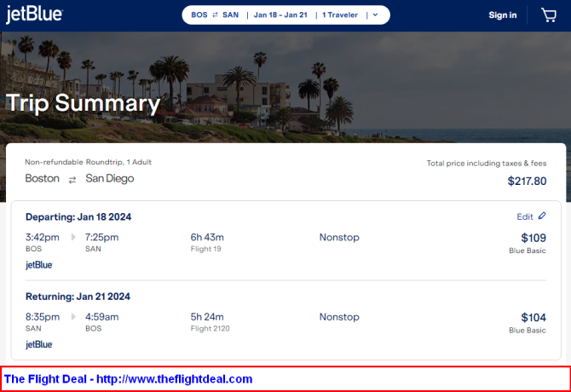This screenshot has width=571, height=392.
Task: Click 'Departing: Jan 18 2024' heading
Action: 78,217
